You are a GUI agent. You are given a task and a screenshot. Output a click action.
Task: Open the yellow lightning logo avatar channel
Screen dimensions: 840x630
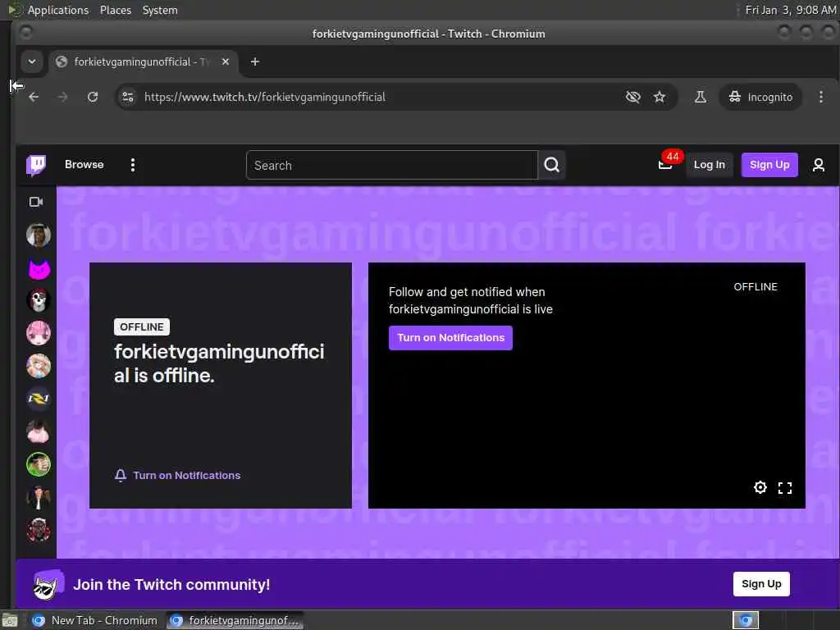[x=39, y=399]
